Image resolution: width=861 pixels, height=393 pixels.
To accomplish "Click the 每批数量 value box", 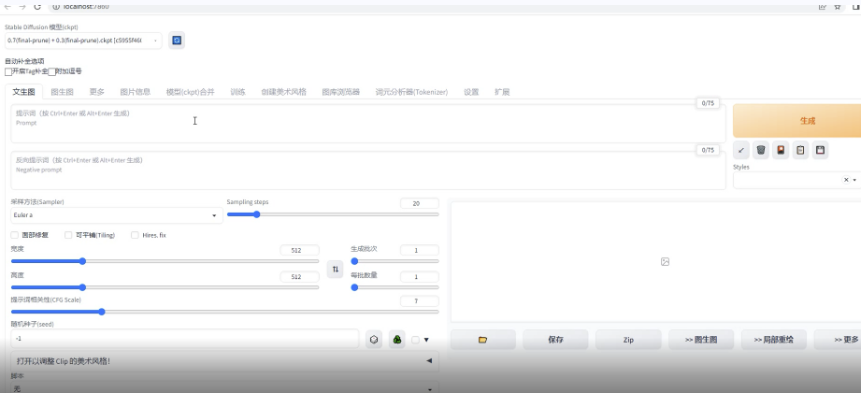I will tap(420, 277).
